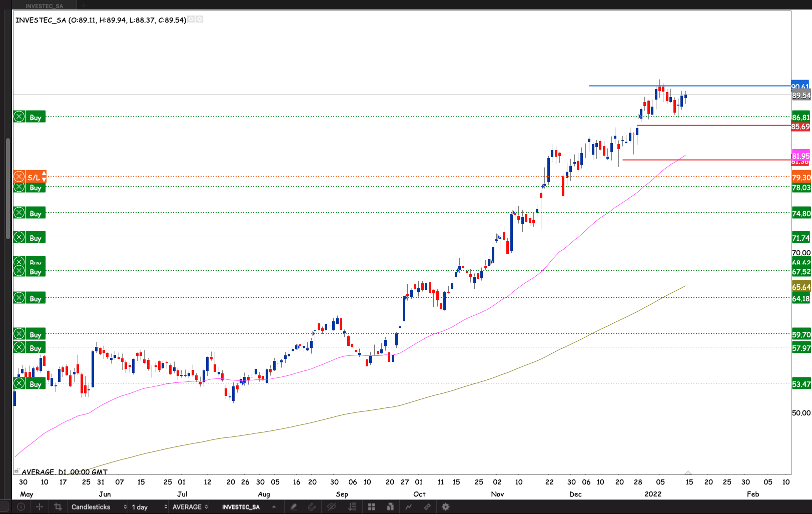Select the INVESTEC_SA chart tab
The height and width of the screenshot is (514, 812).
[45, 6]
